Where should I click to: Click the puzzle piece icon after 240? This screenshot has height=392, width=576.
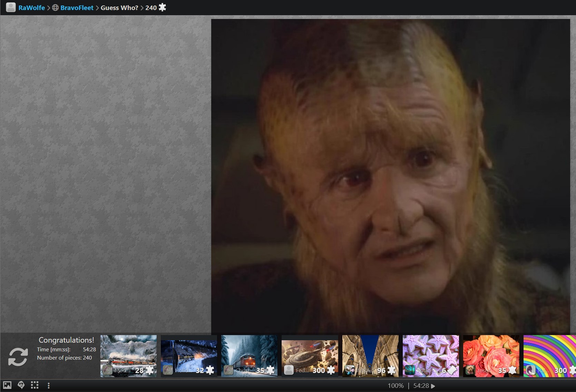pos(162,7)
